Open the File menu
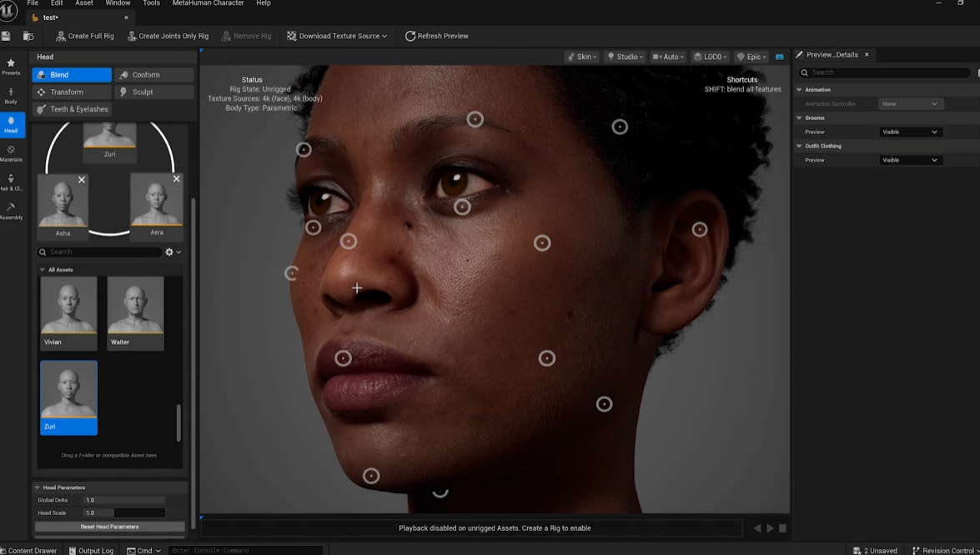The image size is (980, 555). 33,3
